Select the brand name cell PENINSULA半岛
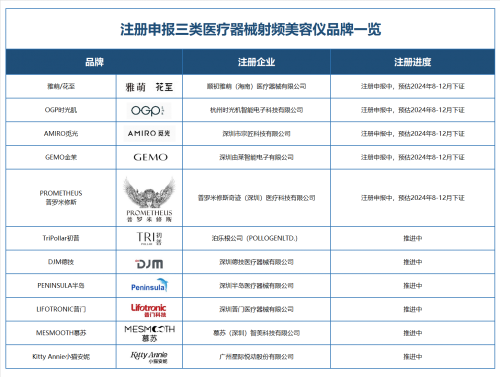 point(61,286)
